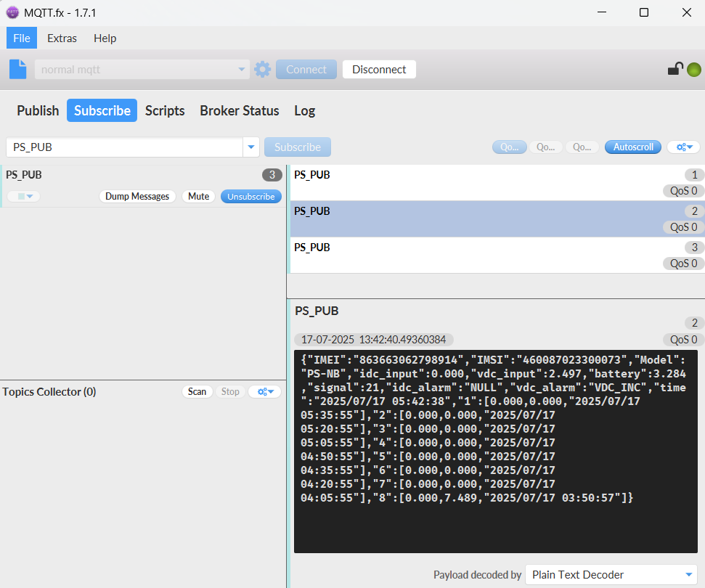The width and height of the screenshot is (705, 588).
Task: Mute the PS_PUB subscription
Action: click(x=199, y=197)
